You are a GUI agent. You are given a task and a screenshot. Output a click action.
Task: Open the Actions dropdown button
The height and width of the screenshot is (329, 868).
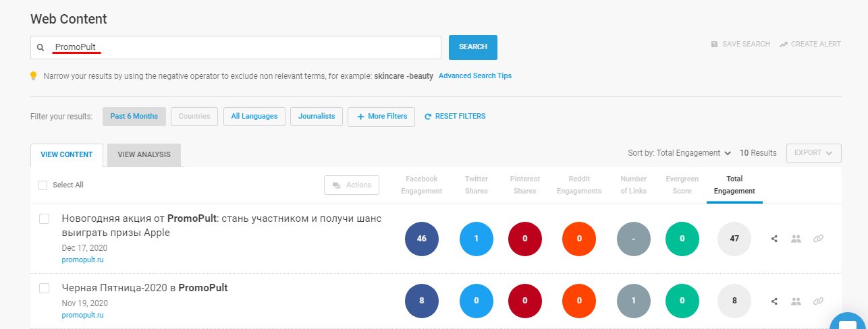tap(352, 185)
